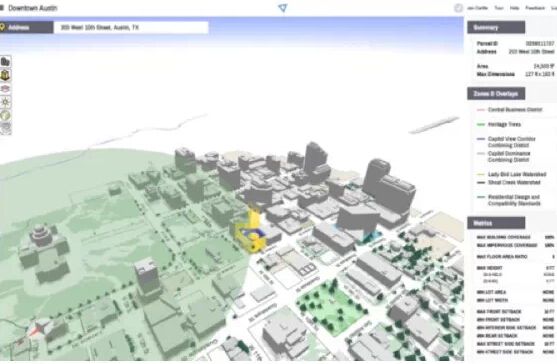Open the sun shadow analysis tool
The image size is (557, 364).
tap(5, 102)
